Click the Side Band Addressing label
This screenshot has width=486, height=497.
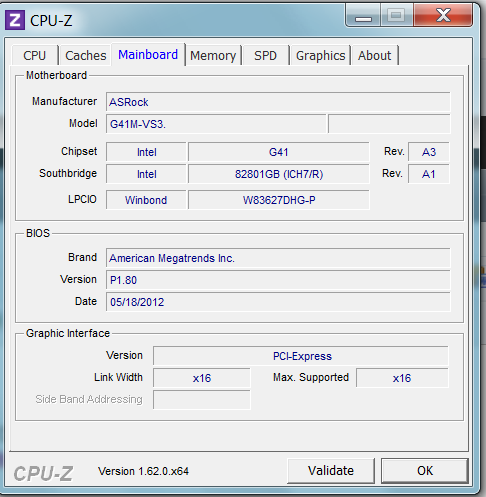pos(89,399)
